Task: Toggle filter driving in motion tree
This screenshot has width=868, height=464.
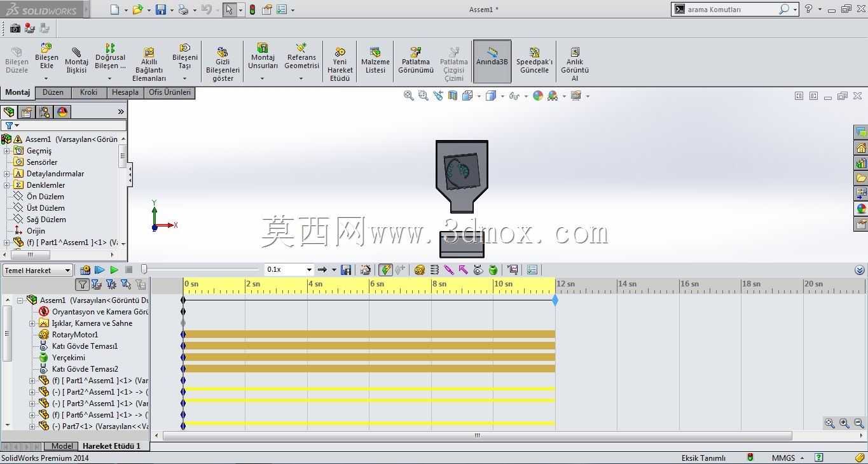Action: point(111,285)
